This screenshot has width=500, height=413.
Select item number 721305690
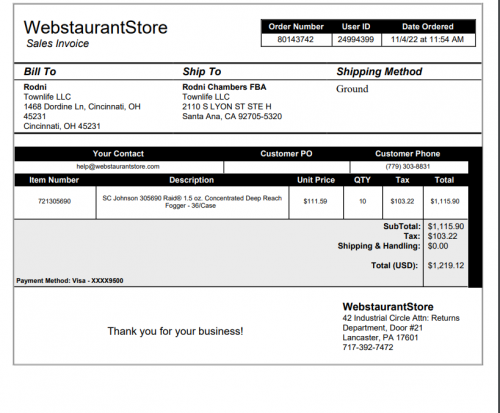point(54,201)
